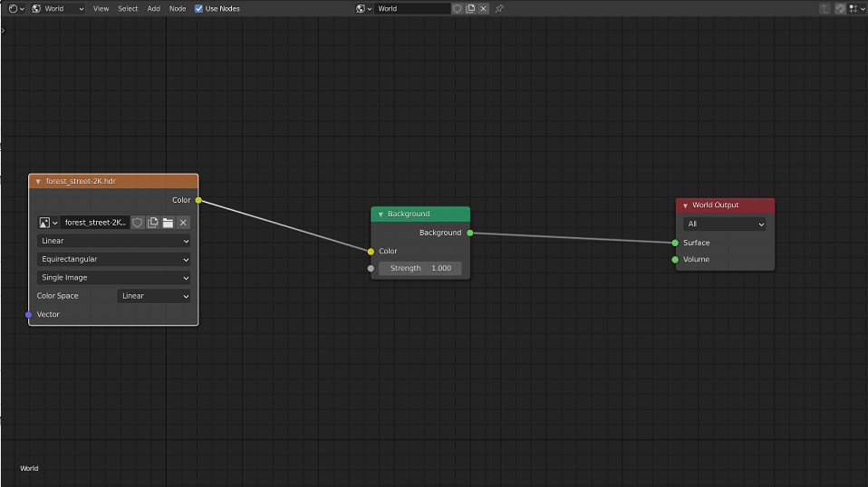The image size is (868, 487).
Task: Click the Color input socket on Background node
Action: [371, 252]
